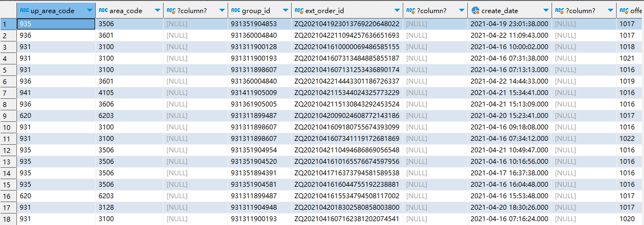Select row number 18 header
This screenshot has width=644, height=225.
(8, 219)
